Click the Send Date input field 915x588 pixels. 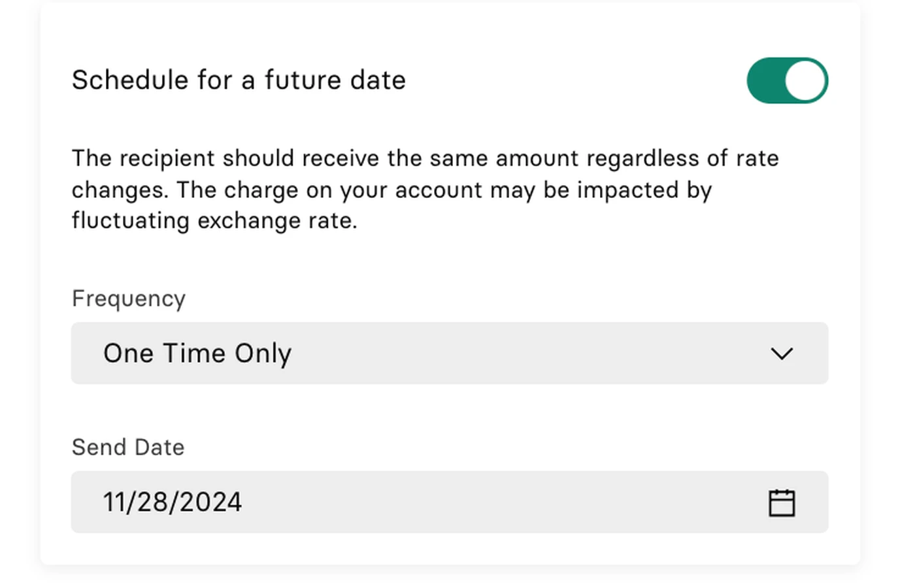pyautogui.click(x=450, y=502)
